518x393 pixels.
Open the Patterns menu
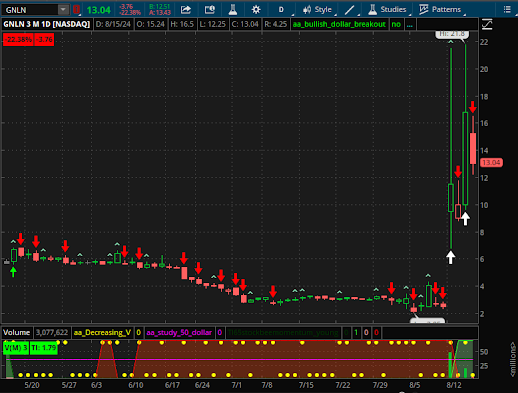click(441, 10)
